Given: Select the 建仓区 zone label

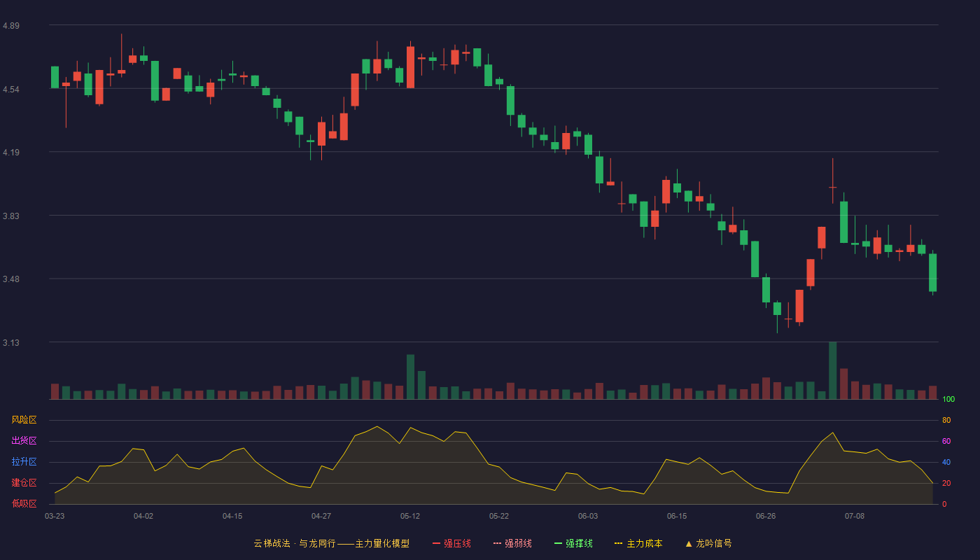Looking at the screenshot, I should (24, 483).
